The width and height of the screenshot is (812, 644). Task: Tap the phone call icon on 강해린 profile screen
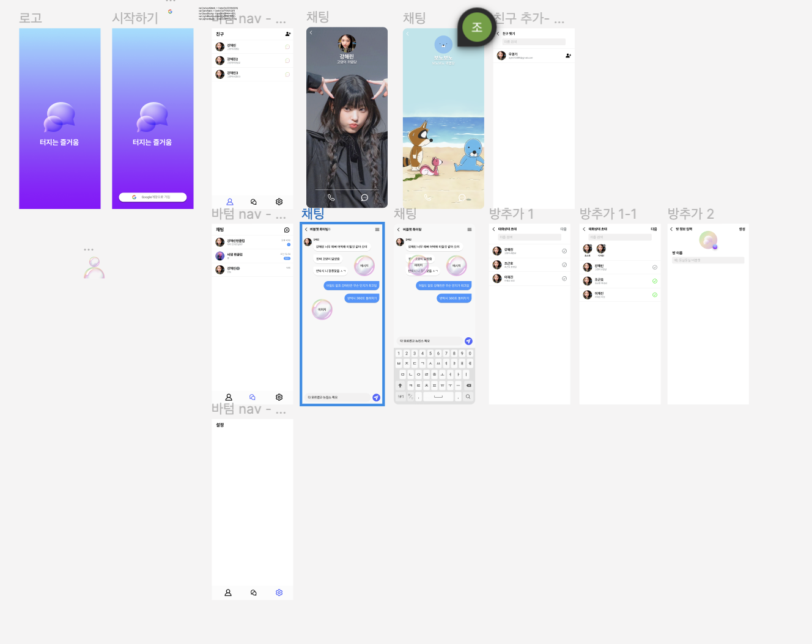pyautogui.click(x=331, y=197)
